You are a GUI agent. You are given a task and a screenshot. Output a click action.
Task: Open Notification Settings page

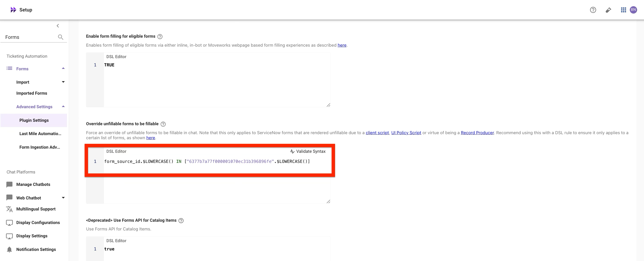point(36,250)
